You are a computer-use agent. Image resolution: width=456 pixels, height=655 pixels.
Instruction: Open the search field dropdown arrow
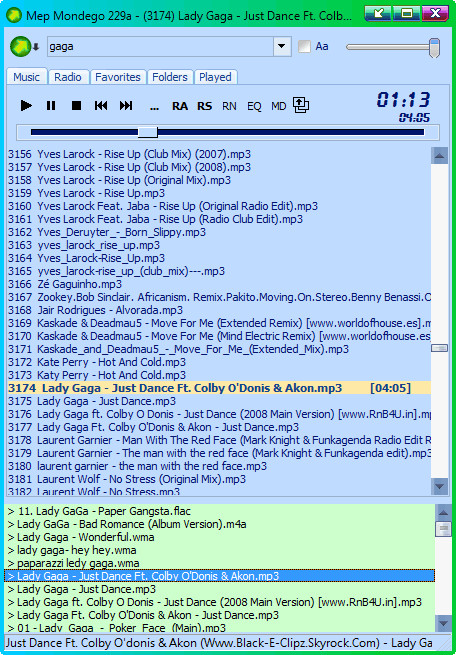pyautogui.click(x=282, y=46)
